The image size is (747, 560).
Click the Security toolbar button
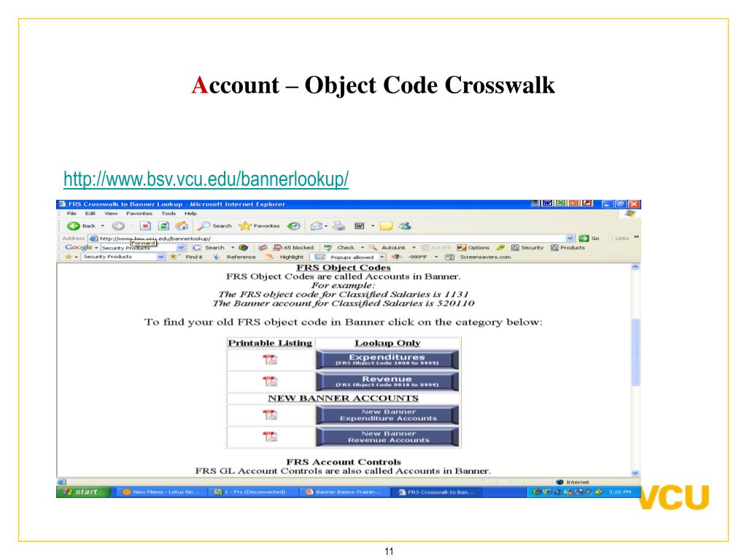527,248
